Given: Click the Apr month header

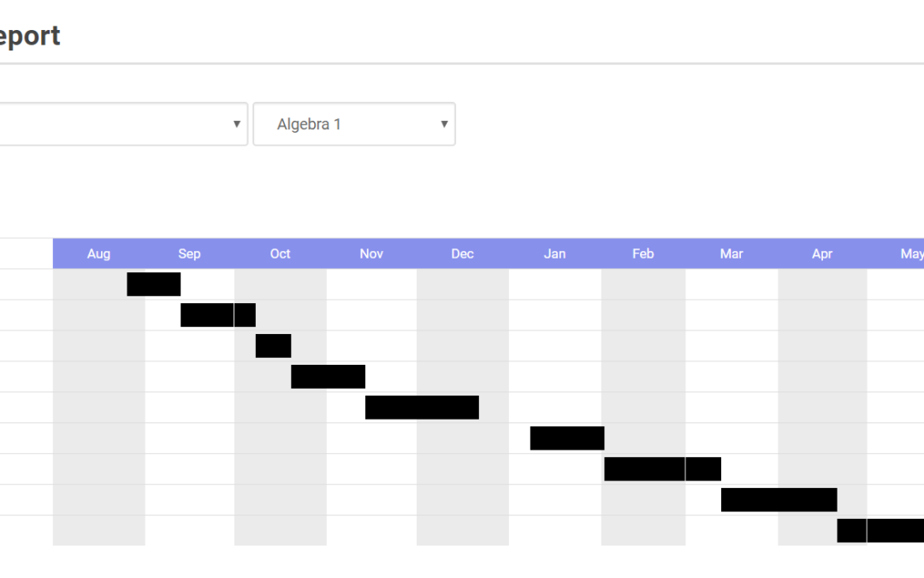Looking at the screenshot, I should point(822,253).
